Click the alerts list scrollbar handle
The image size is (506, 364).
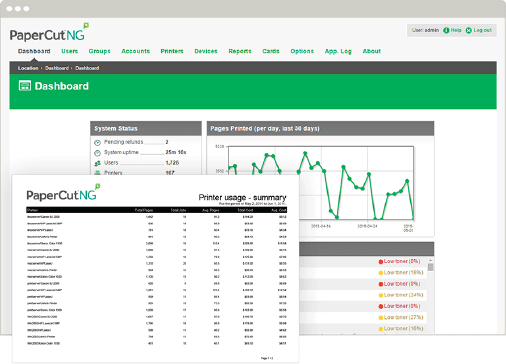430,267
